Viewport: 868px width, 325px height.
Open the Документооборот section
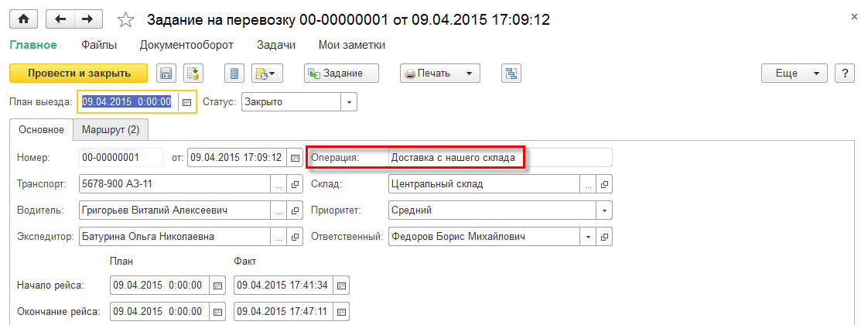click(186, 46)
